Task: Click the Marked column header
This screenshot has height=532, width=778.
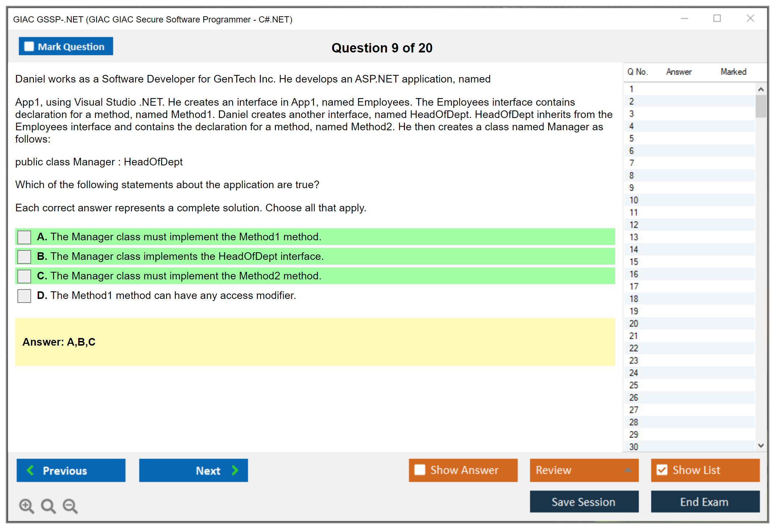Action: pyautogui.click(x=733, y=72)
